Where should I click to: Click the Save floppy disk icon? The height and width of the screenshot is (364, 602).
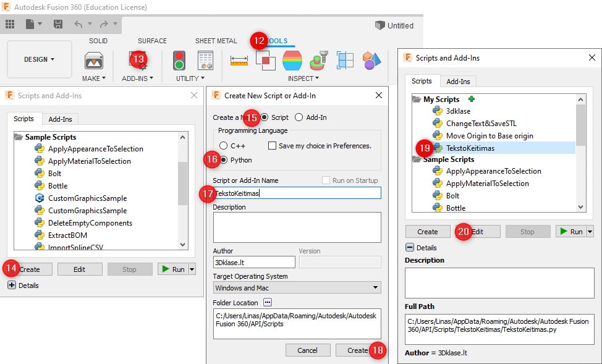[x=58, y=24]
